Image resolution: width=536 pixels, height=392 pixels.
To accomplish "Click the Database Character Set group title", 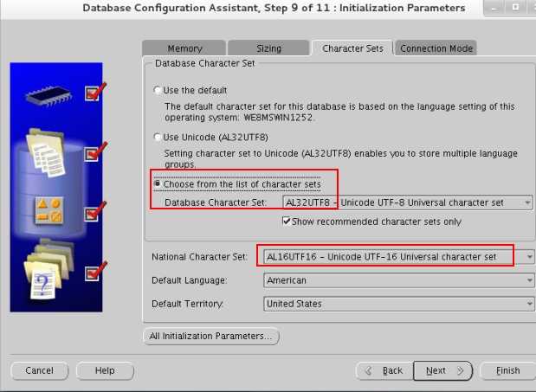I will coord(204,63).
